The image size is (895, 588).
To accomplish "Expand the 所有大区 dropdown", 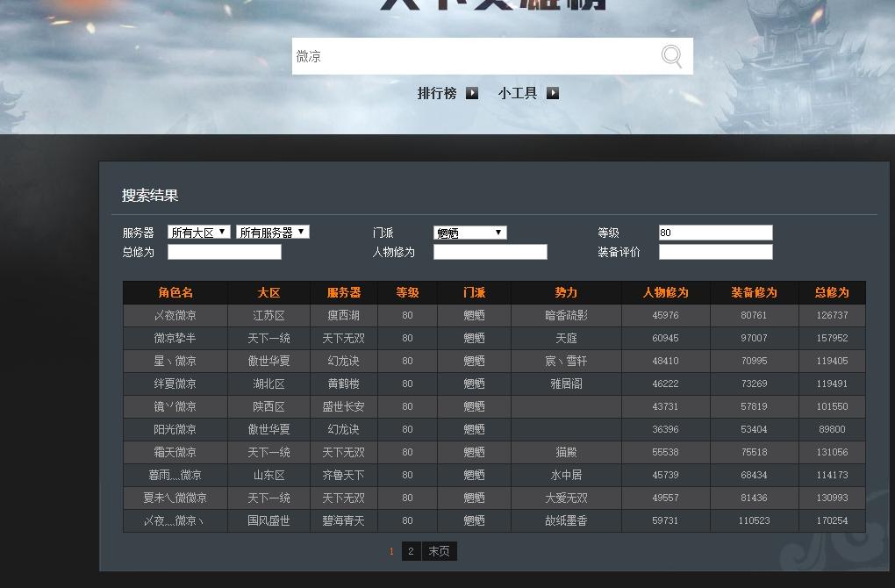I will coord(198,233).
